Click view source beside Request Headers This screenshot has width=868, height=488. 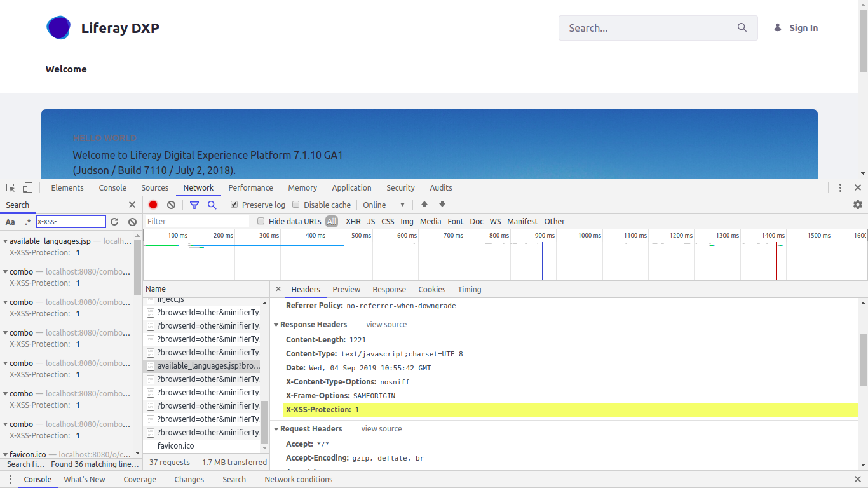382,429
